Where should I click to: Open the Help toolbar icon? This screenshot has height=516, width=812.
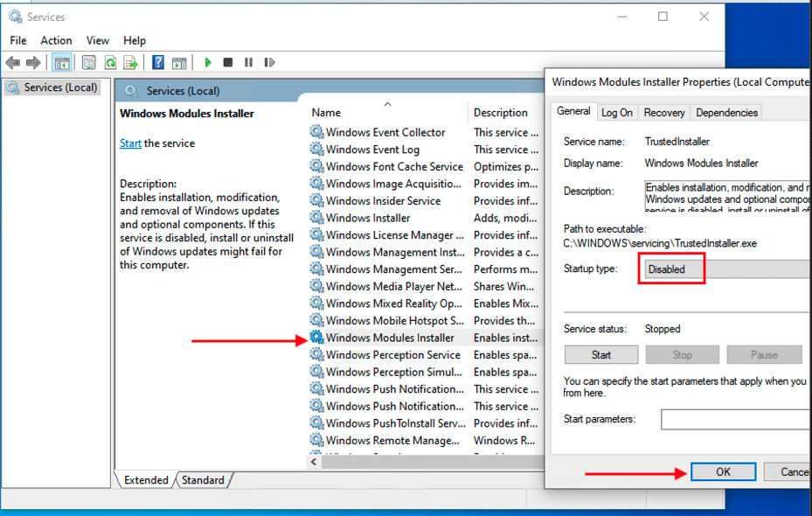point(158,62)
